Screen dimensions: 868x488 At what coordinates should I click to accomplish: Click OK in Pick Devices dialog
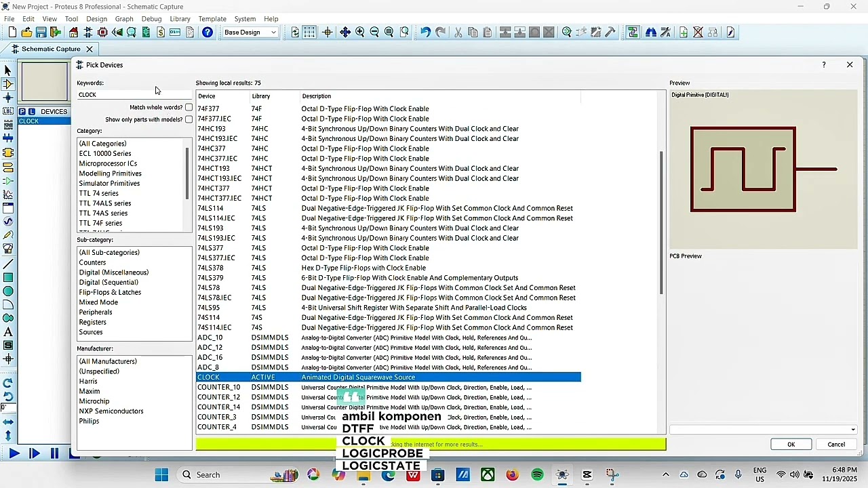coord(791,445)
